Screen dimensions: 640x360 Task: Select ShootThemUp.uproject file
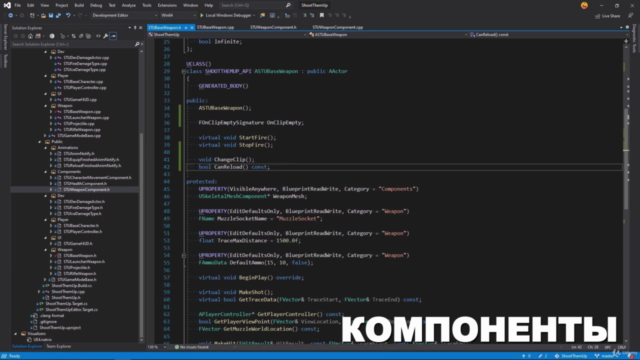pyautogui.click(x=60, y=328)
